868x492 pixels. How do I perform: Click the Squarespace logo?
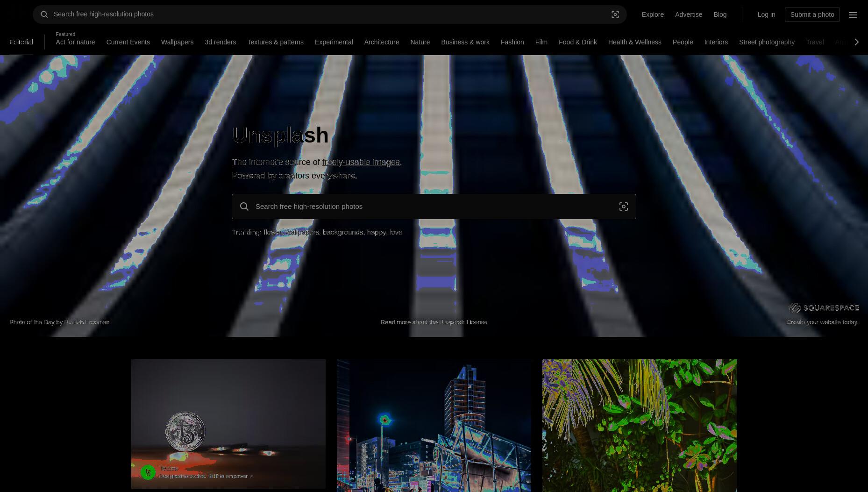pyautogui.click(x=824, y=307)
